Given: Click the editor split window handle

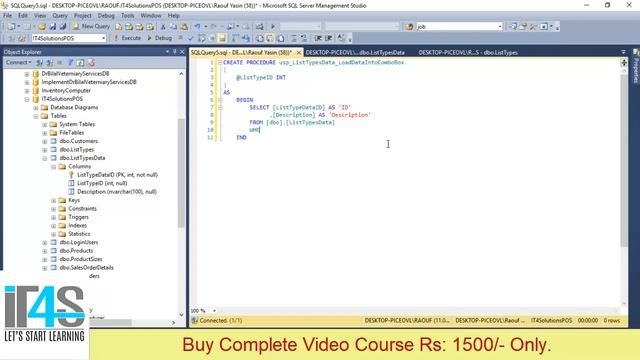Looking at the screenshot, I should (x=624, y=62).
